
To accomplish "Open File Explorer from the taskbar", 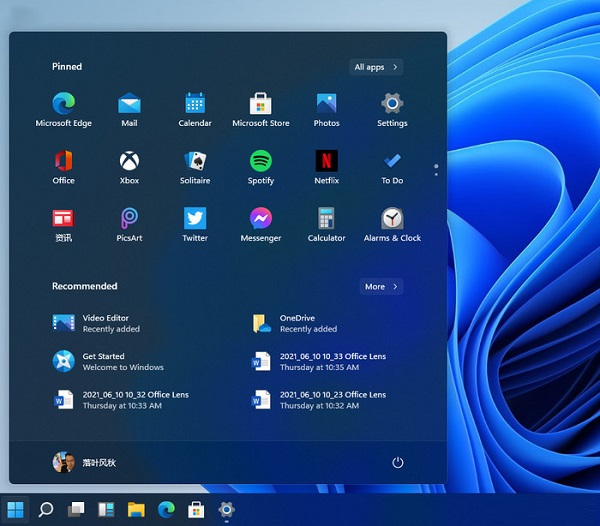I will coord(136,510).
